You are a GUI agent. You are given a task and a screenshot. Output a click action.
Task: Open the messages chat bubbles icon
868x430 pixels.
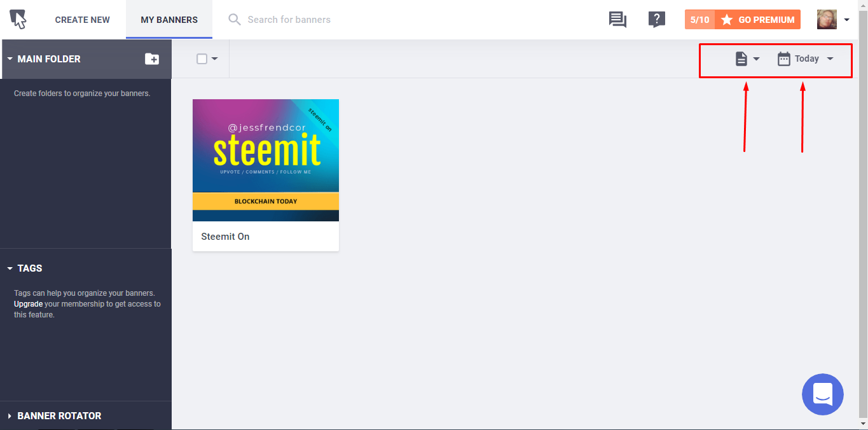tap(617, 20)
